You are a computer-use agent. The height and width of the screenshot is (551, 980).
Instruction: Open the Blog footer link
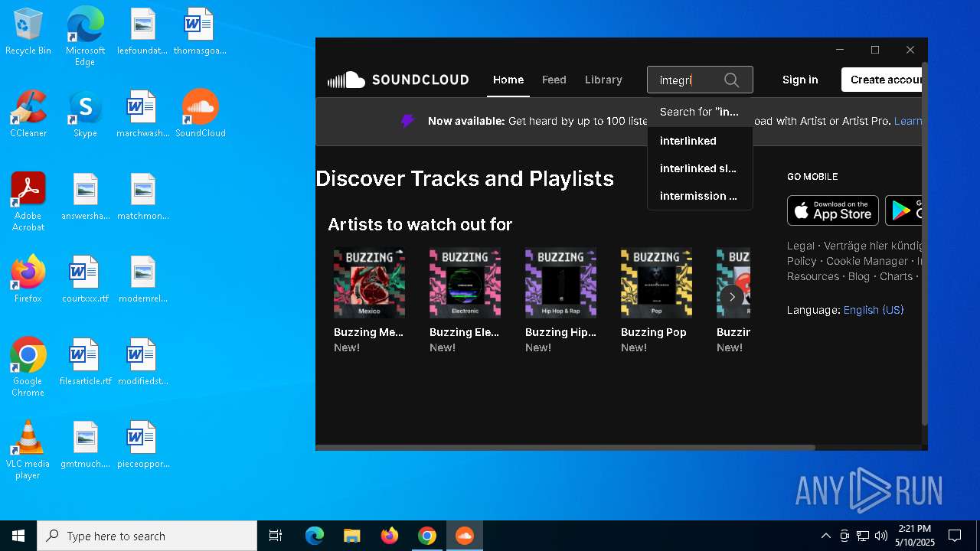coord(859,276)
